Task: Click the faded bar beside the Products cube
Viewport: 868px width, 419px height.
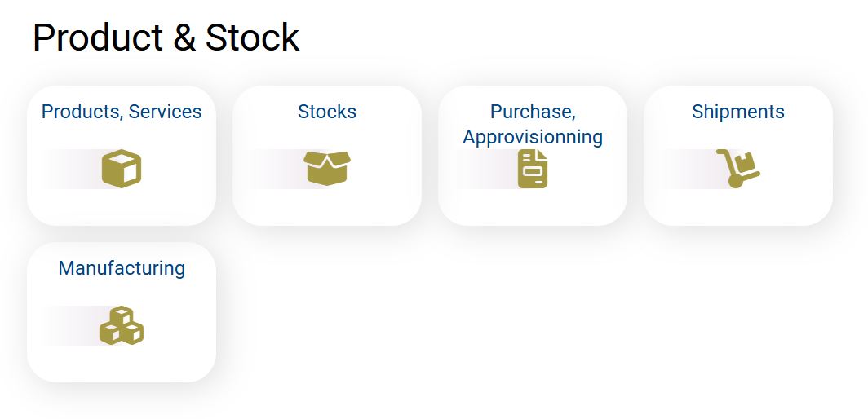Action: click(69, 169)
